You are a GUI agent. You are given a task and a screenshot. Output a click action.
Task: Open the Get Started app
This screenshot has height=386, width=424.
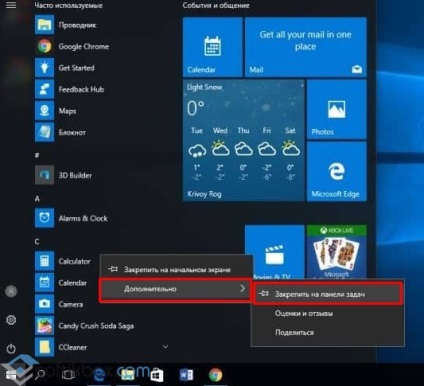pyautogui.click(x=65, y=68)
